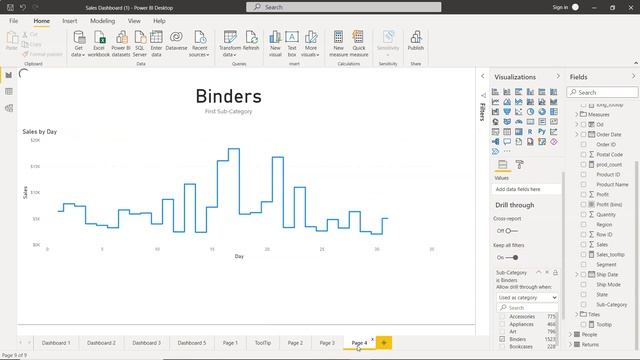Switch to Model view in left sidebar

click(x=9, y=108)
